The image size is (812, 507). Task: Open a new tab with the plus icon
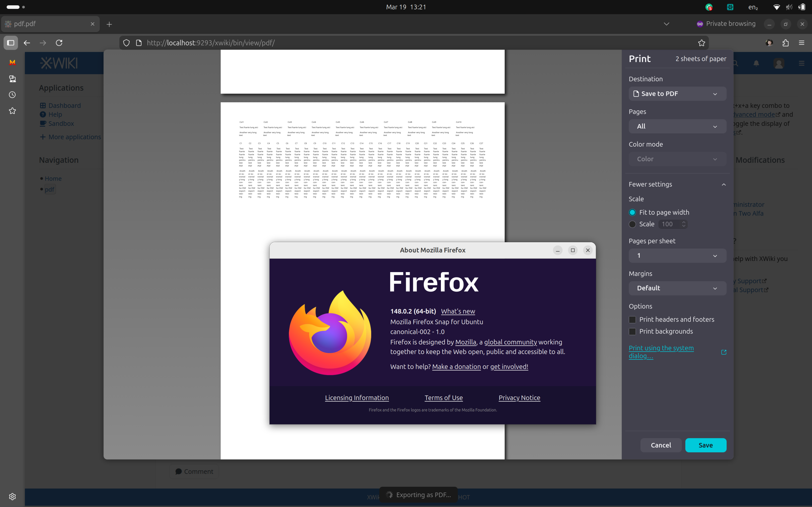[109, 24]
